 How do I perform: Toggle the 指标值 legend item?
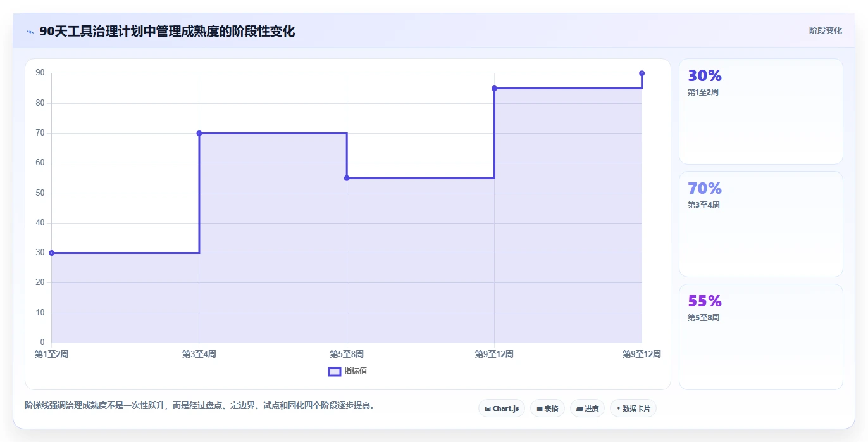click(x=347, y=371)
